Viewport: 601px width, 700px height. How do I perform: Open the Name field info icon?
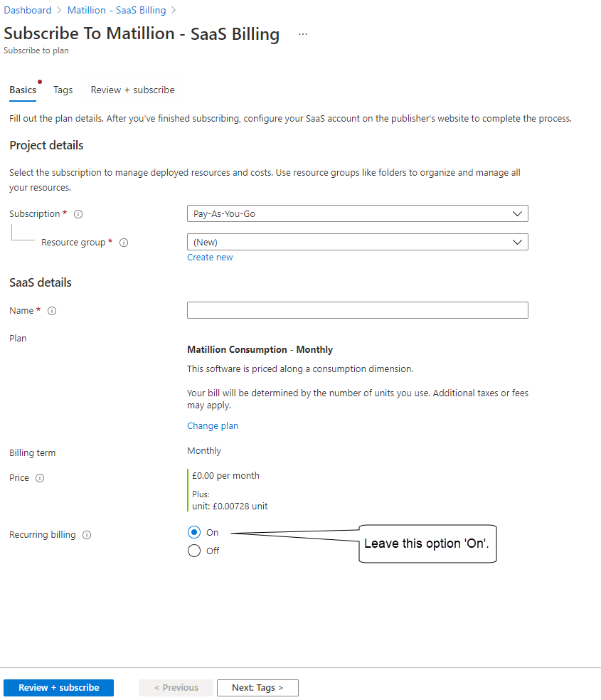click(x=52, y=311)
